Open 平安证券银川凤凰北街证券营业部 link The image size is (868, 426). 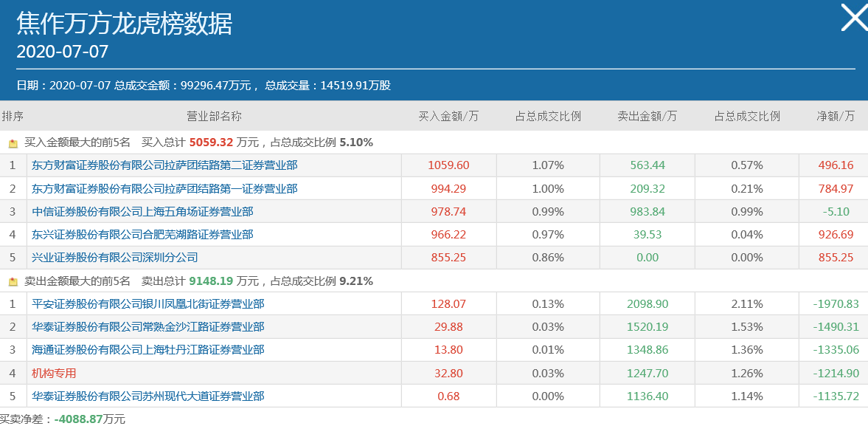[x=147, y=303]
